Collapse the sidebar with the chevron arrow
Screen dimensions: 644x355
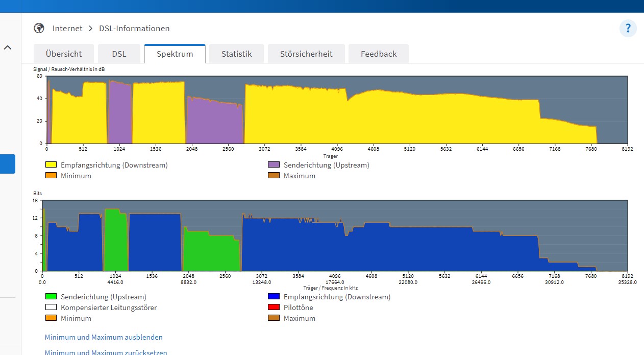click(8, 48)
